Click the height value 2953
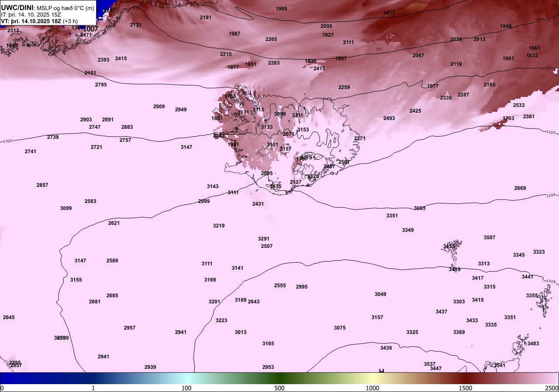 [x=268, y=367]
